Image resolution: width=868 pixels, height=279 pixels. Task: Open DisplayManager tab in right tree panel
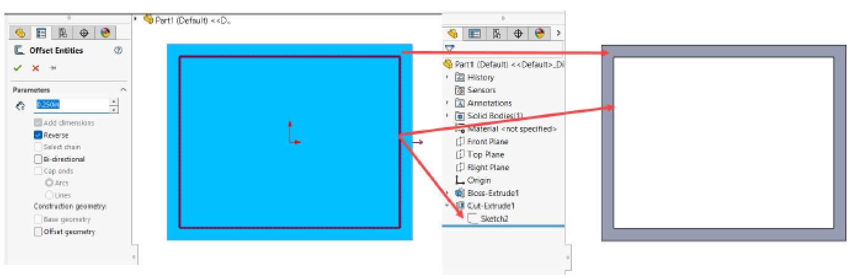click(539, 33)
